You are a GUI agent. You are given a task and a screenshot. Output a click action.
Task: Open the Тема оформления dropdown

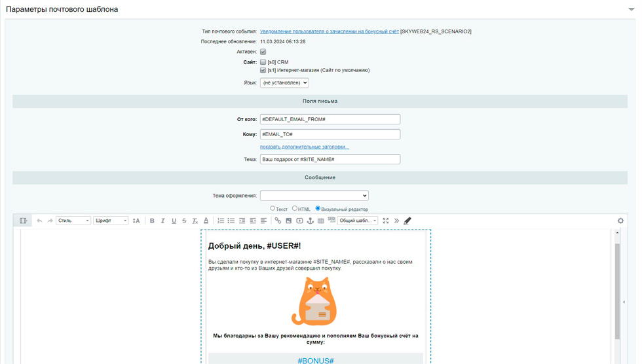coord(314,196)
